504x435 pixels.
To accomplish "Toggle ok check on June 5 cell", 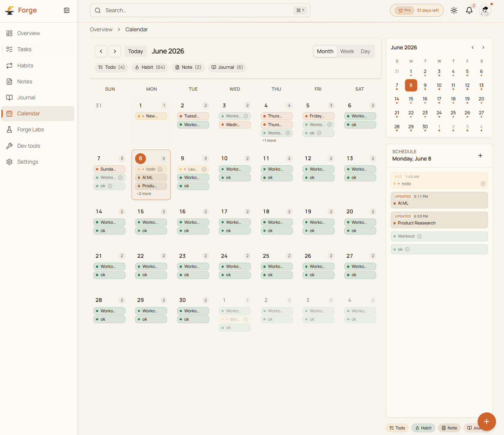I will pos(319,133).
